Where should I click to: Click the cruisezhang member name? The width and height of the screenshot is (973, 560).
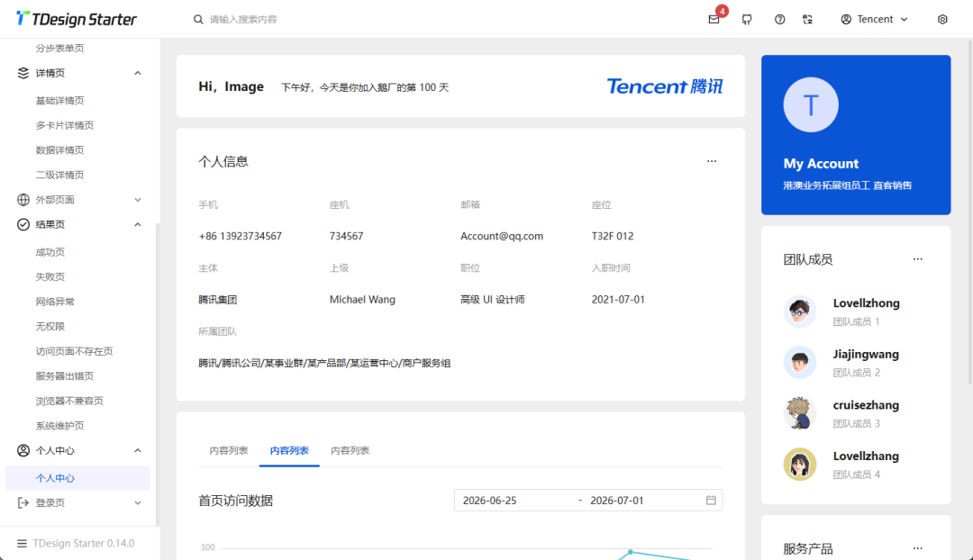pyautogui.click(x=866, y=405)
